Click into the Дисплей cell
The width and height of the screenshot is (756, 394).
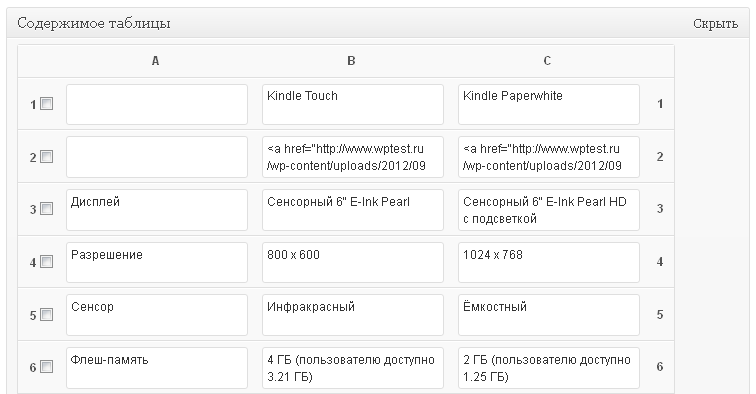(x=157, y=210)
